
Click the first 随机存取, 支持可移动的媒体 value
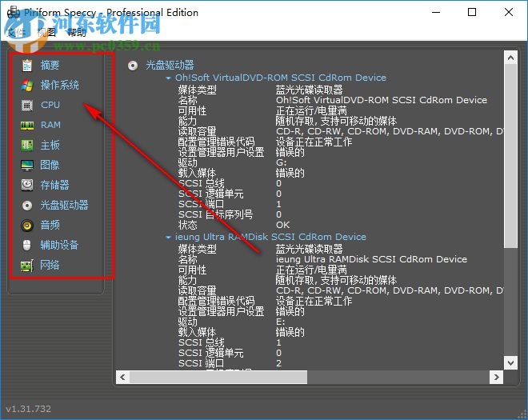click(336, 121)
